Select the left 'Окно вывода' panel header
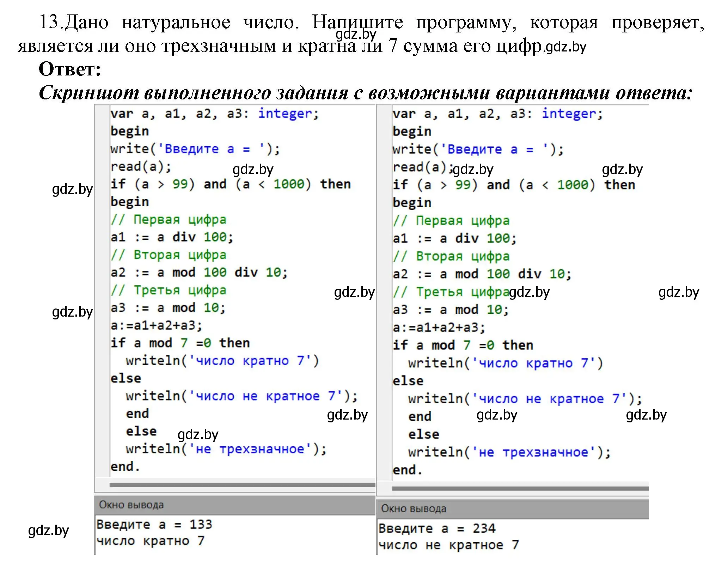This screenshot has width=728, height=568. tap(235, 505)
